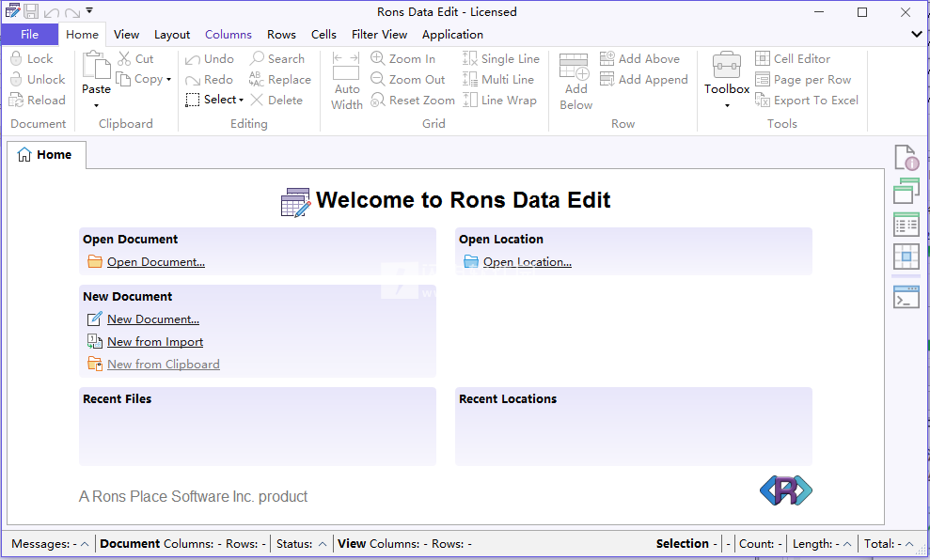Expand Total chevron in status bar
The width and height of the screenshot is (930, 560).
point(909,544)
